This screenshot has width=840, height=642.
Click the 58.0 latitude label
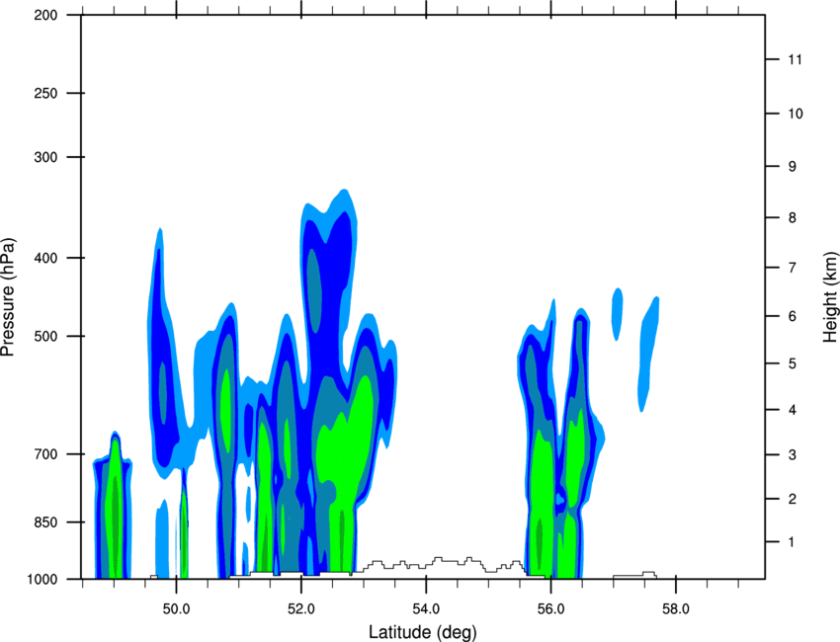[x=676, y=609]
